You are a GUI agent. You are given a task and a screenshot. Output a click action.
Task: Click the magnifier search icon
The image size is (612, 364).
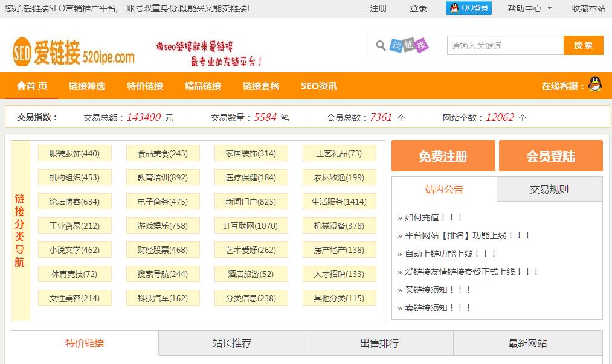pos(381,46)
